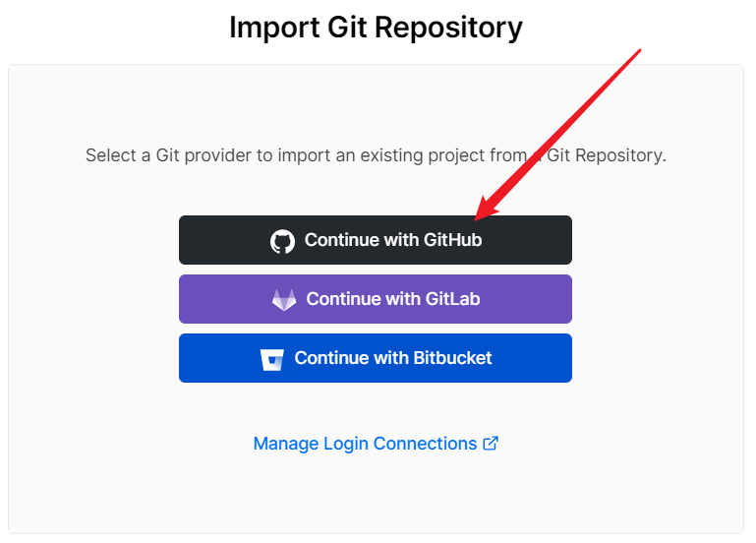This screenshot has height=543, width=756.
Task: Click the red arrow annotation tip
Action: click(x=476, y=219)
